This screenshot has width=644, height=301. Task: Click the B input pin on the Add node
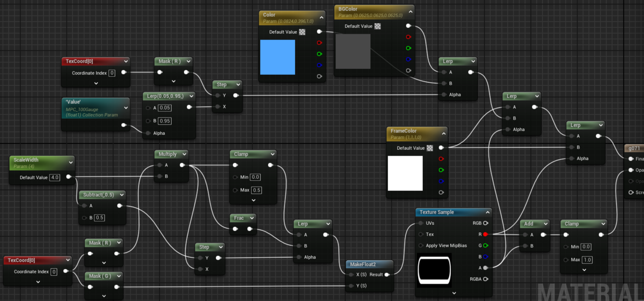(x=524, y=246)
